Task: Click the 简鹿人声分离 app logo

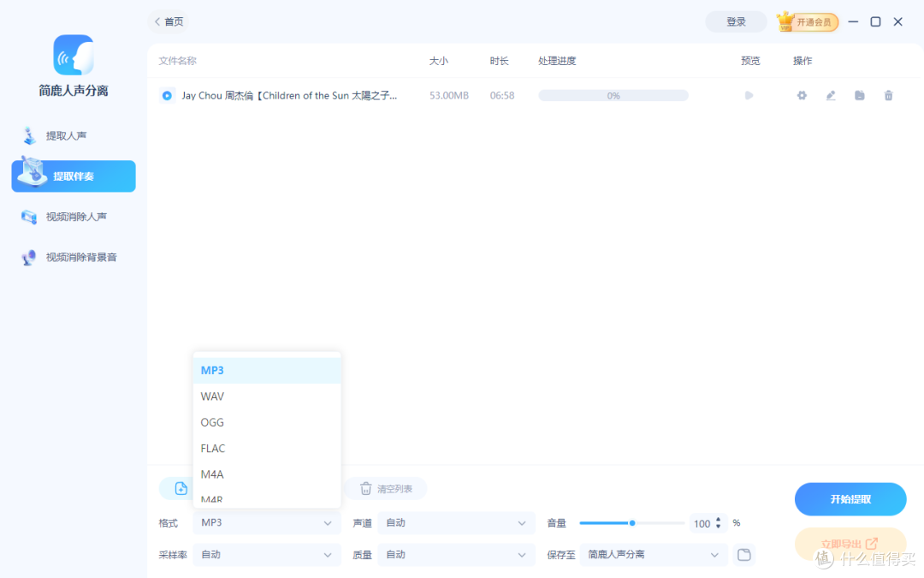Action: tap(74, 55)
